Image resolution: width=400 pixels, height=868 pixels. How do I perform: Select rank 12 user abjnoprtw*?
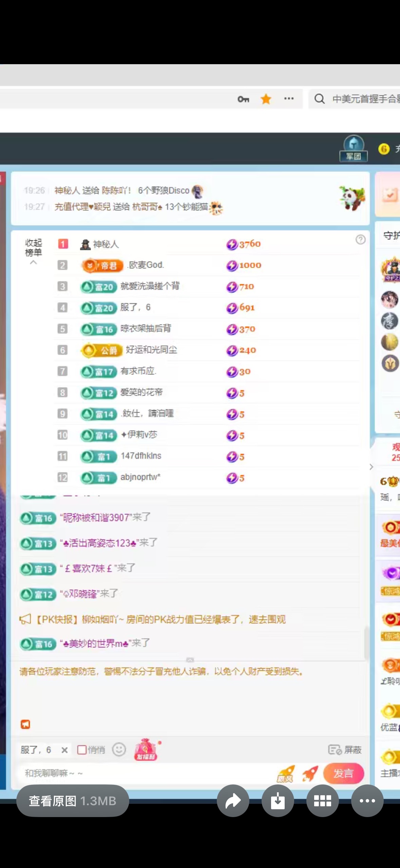pyautogui.click(x=140, y=477)
